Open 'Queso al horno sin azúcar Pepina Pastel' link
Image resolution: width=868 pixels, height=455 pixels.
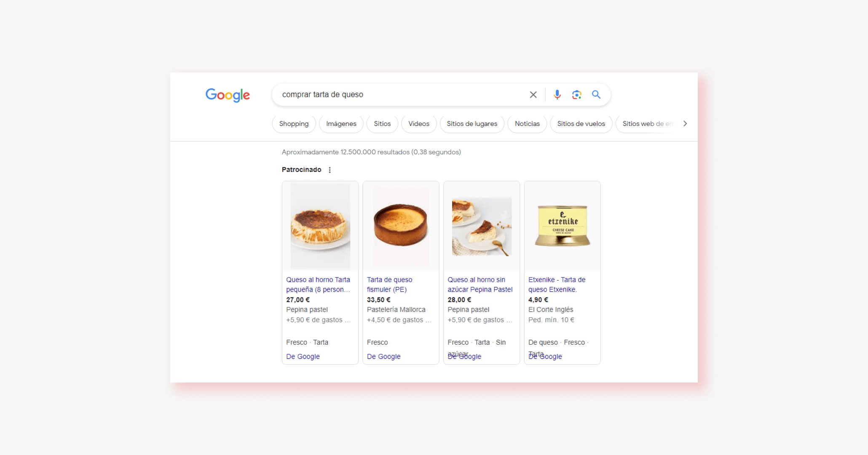(480, 284)
